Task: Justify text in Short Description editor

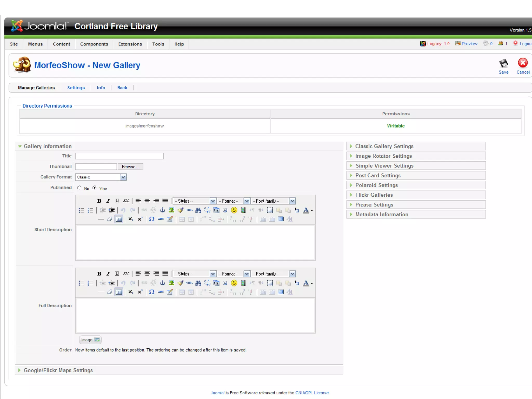Action: 165,201
